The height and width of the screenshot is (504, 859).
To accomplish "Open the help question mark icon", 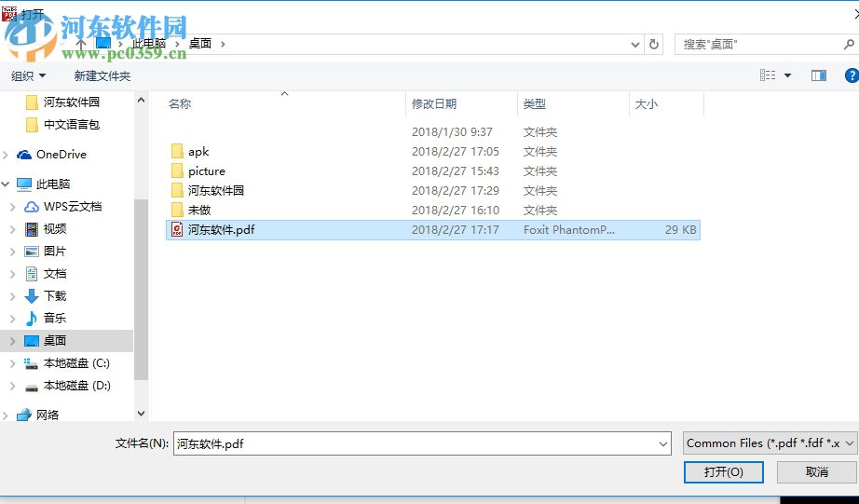I will (852, 75).
